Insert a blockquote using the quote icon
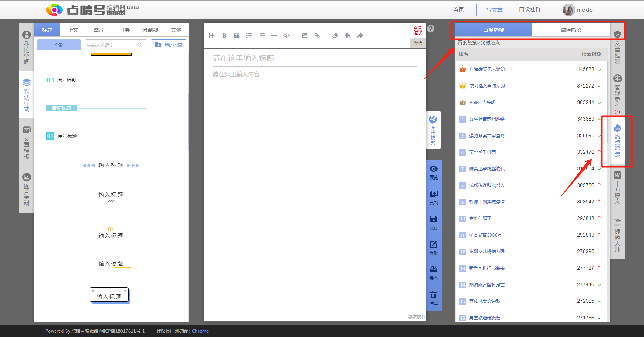 237,36
